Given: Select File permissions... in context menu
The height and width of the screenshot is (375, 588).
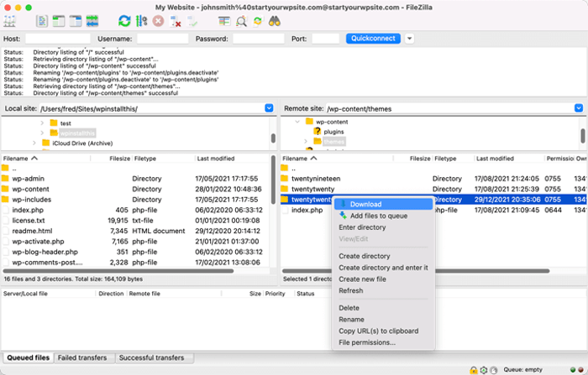Looking at the screenshot, I should [x=366, y=342].
